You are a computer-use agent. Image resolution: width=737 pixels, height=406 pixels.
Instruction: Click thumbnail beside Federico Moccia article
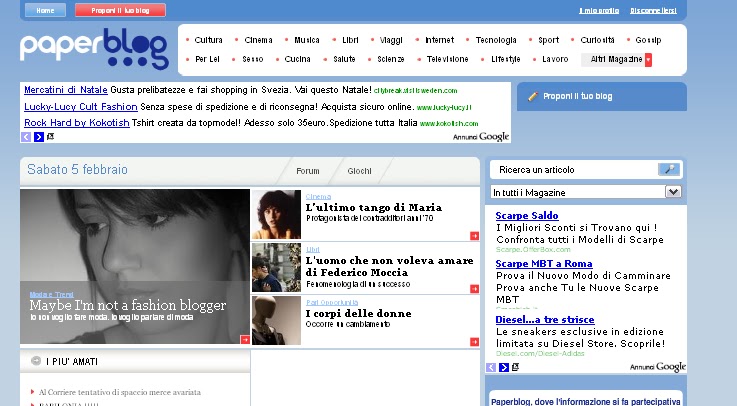tap(276, 267)
